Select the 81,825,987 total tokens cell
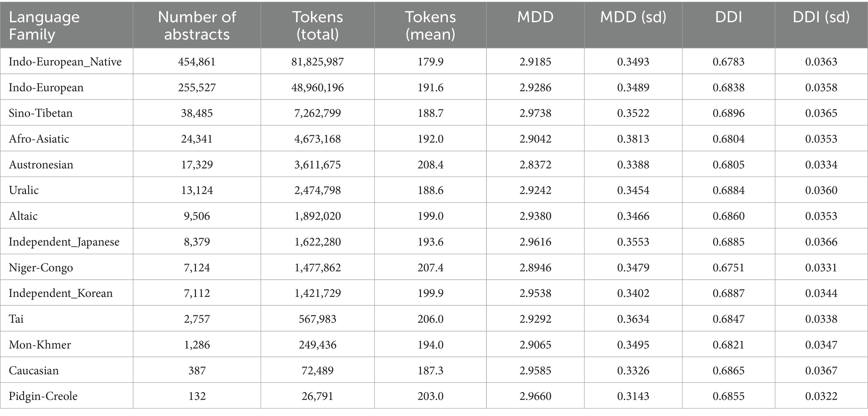 pyautogui.click(x=318, y=62)
